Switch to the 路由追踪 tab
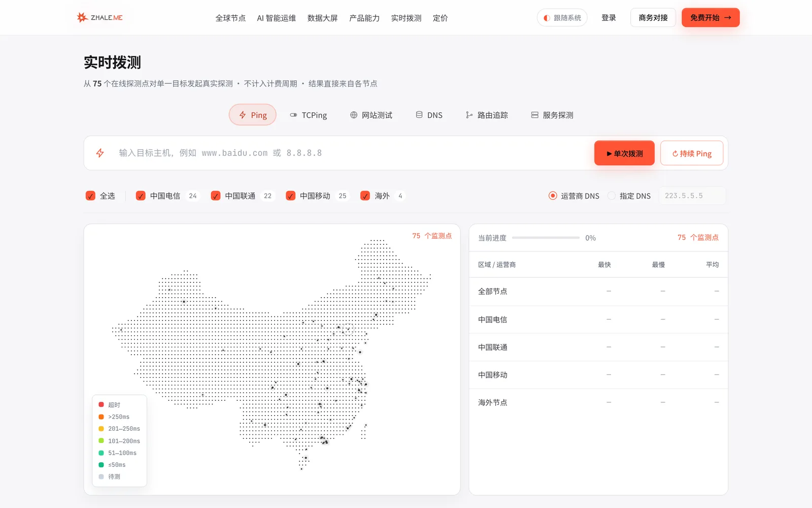 (487, 115)
